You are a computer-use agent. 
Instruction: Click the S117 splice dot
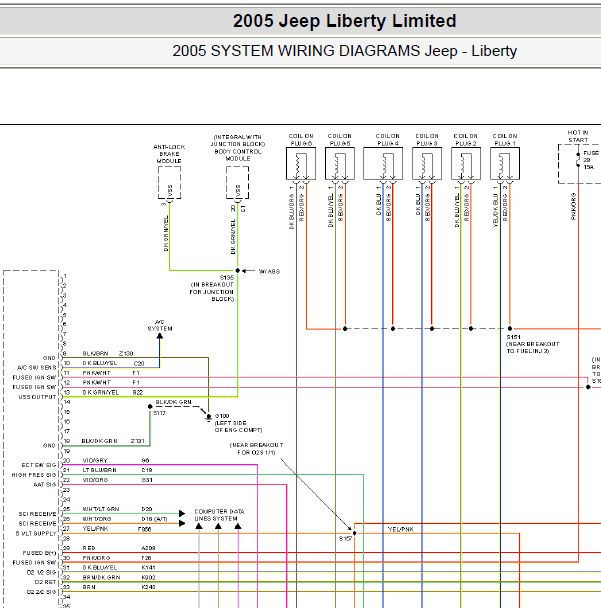pos(150,406)
